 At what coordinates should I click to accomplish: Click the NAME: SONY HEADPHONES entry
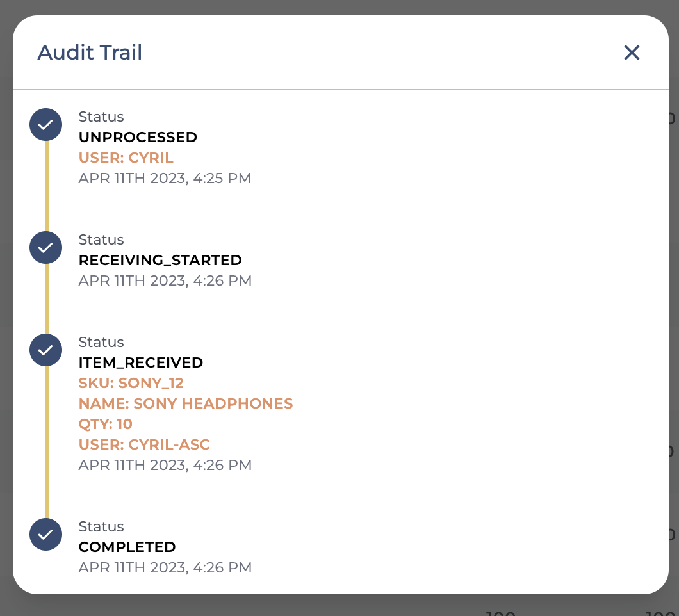tap(185, 403)
